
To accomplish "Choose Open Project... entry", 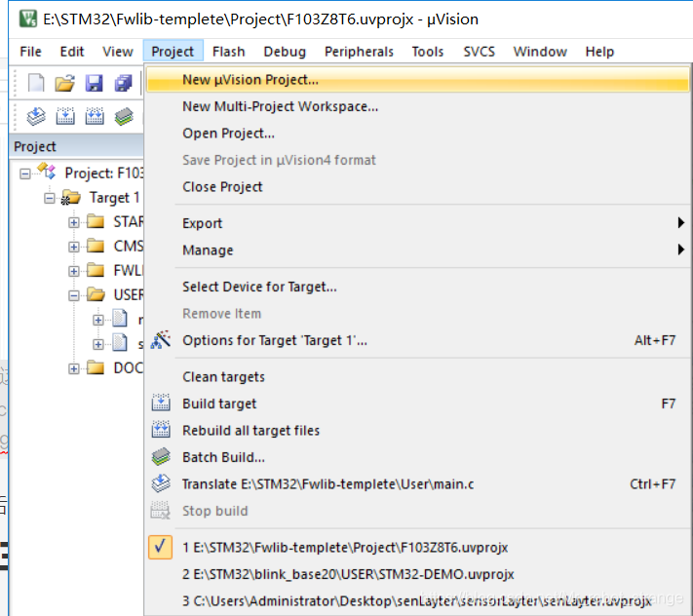I will 418,133.
